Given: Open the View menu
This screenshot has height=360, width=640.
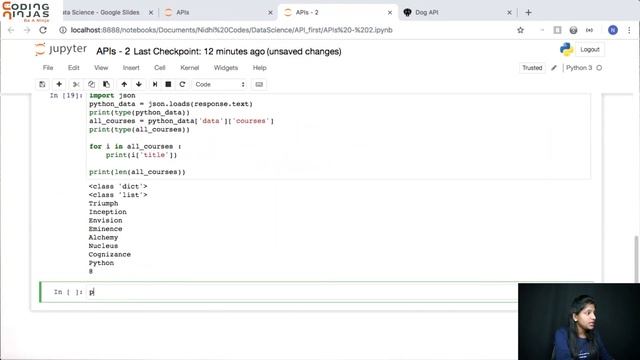Looking at the screenshot, I should click(x=101, y=68).
